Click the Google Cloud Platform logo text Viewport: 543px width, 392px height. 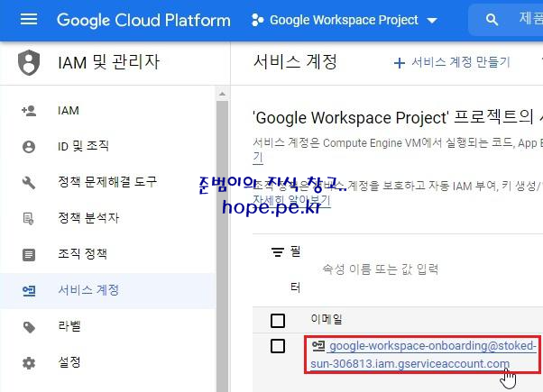(143, 20)
